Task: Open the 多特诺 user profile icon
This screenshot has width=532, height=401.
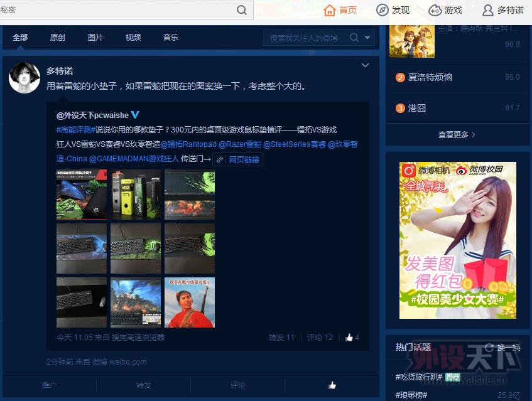Action: [487, 10]
